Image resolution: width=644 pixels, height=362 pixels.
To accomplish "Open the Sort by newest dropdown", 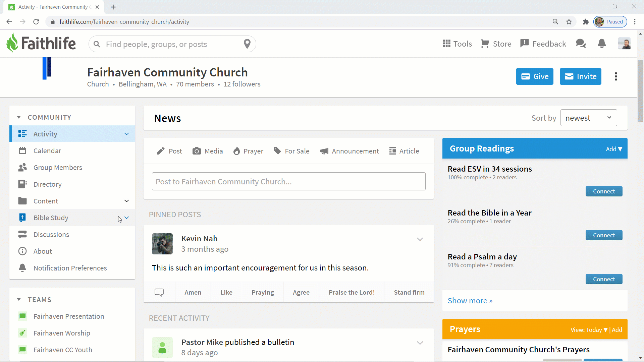I will [x=589, y=118].
